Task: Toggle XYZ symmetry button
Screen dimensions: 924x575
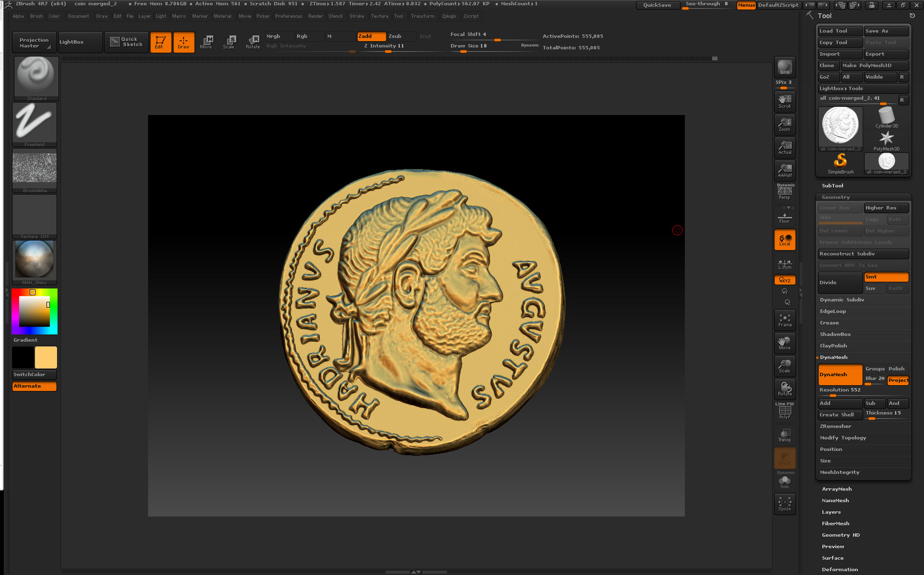Action: click(784, 280)
